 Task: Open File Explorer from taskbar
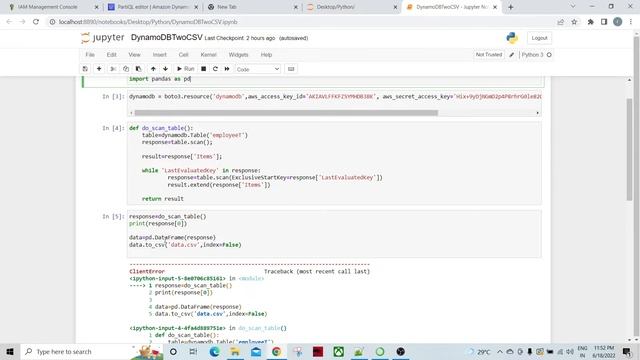coord(235,351)
